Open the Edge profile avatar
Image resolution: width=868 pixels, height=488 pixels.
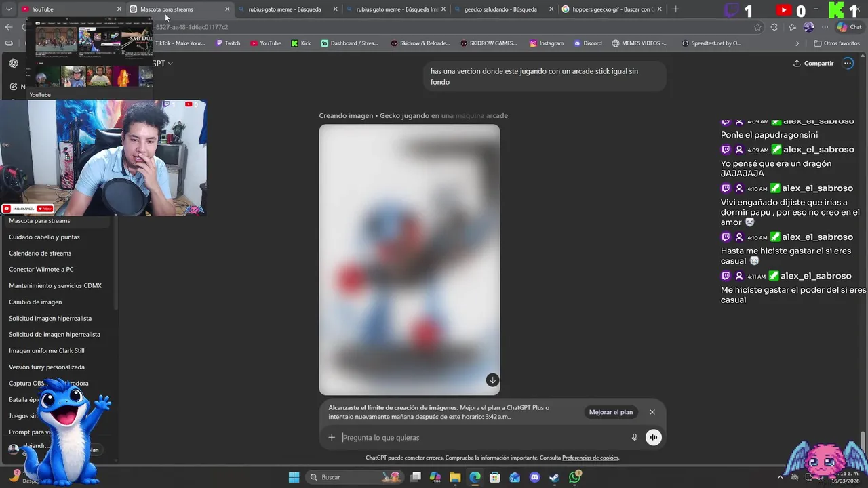coord(808,27)
